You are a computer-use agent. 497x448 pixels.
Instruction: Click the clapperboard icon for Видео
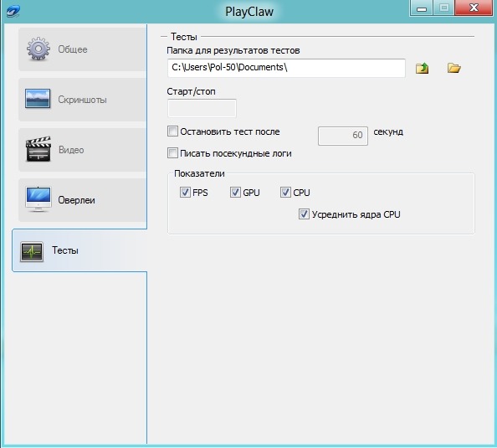pyautogui.click(x=38, y=149)
